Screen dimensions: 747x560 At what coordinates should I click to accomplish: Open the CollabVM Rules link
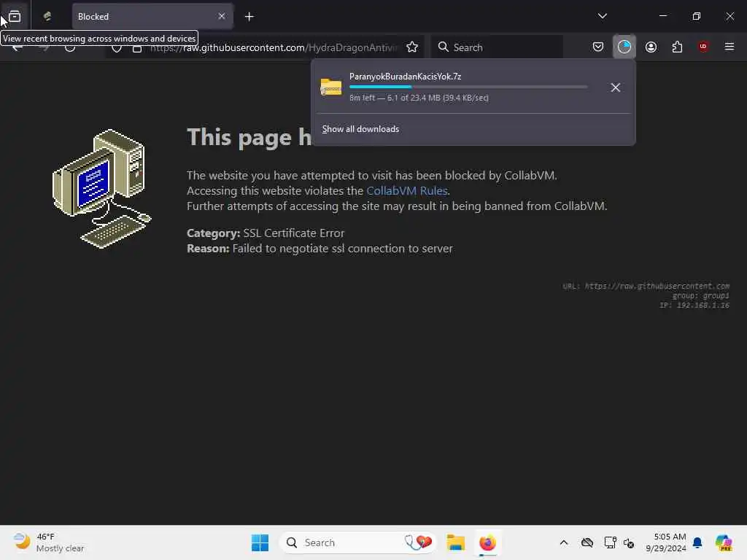click(x=406, y=190)
